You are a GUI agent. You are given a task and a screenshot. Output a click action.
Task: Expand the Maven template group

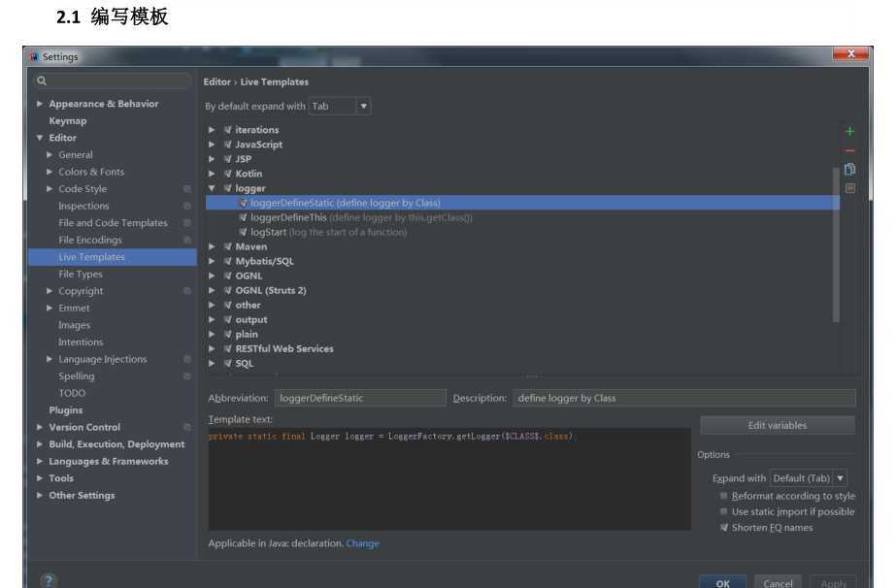pos(212,246)
